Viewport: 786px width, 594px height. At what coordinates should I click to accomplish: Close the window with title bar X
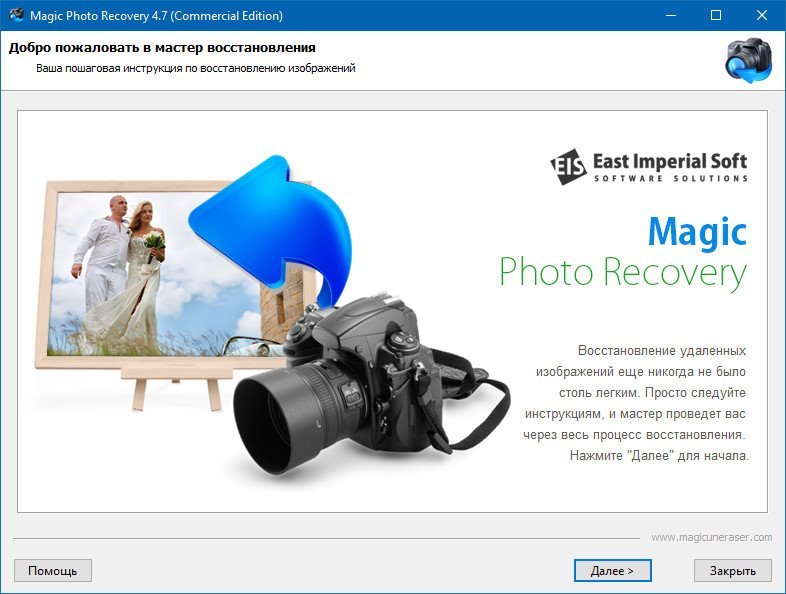pyautogui.click(x=761, y=15)
